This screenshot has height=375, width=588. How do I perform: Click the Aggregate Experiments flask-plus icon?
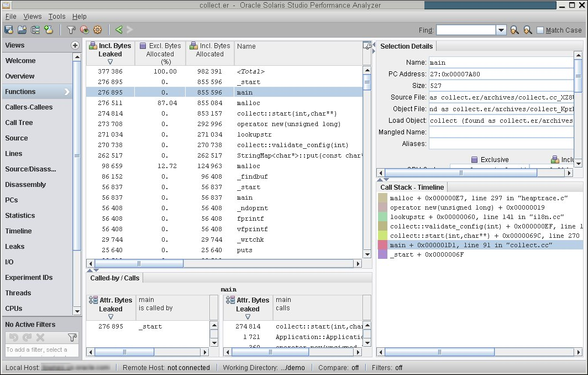(x=49, y=30)
